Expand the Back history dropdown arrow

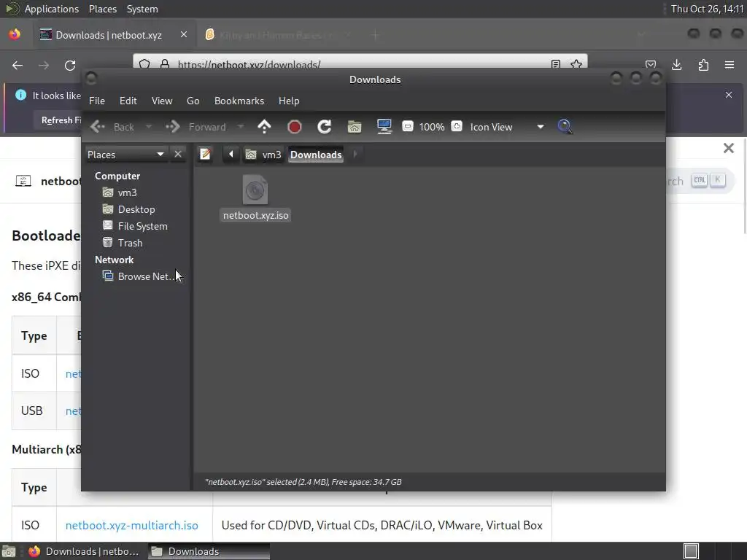[x=149, y=127]
